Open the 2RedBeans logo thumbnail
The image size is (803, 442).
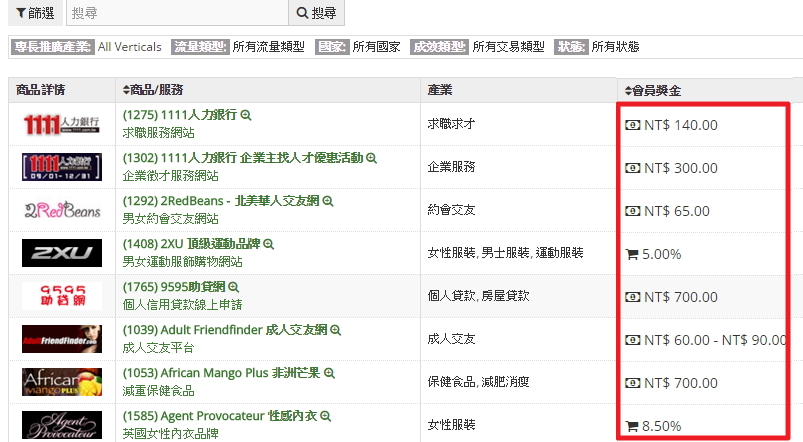61,210
